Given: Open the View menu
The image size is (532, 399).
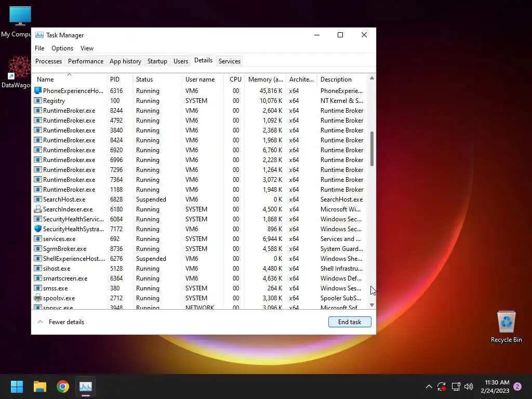Looking at the screenshot, I should [x=87, y=48].
